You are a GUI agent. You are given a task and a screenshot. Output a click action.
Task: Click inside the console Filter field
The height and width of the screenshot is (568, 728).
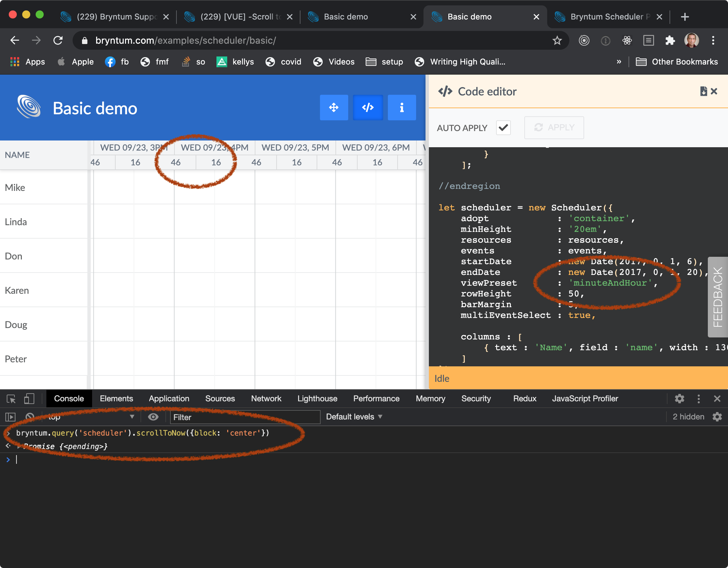[x=245, y=417]
